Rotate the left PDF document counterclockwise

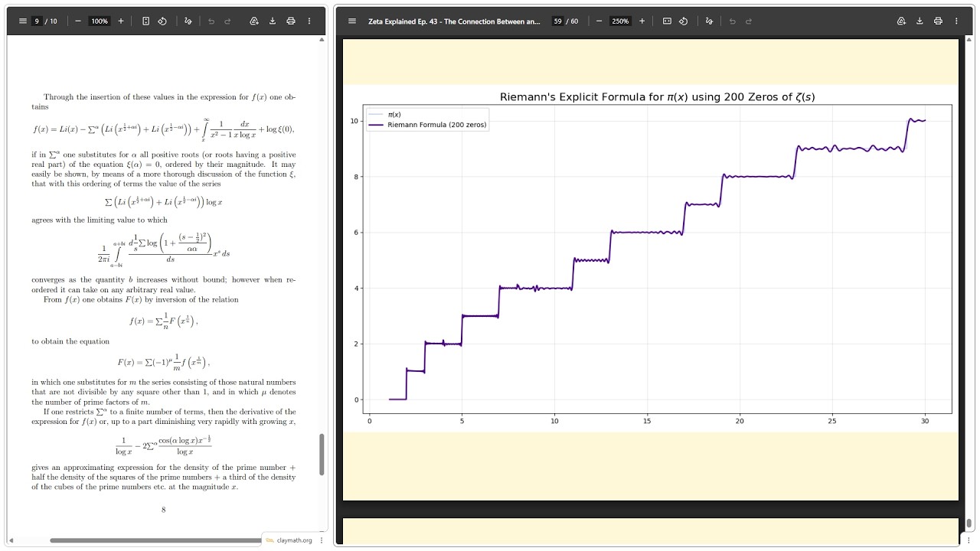pos(162,21)
